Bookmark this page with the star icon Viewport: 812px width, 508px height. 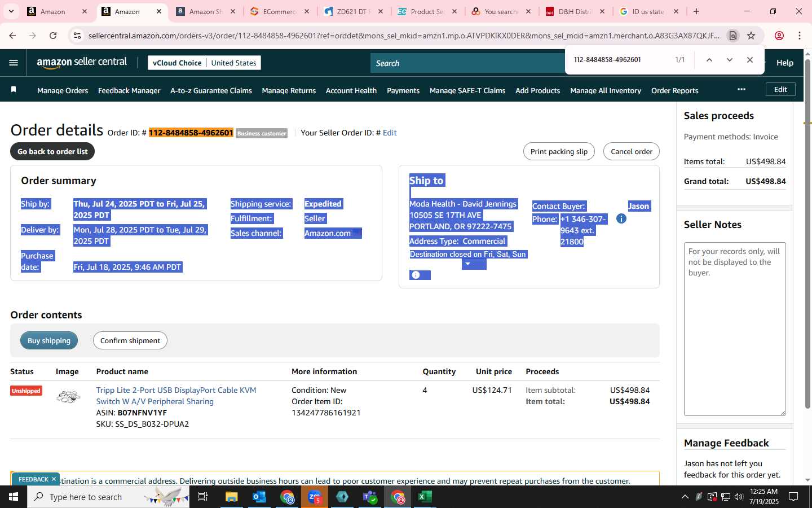click(x=751, y=36)
